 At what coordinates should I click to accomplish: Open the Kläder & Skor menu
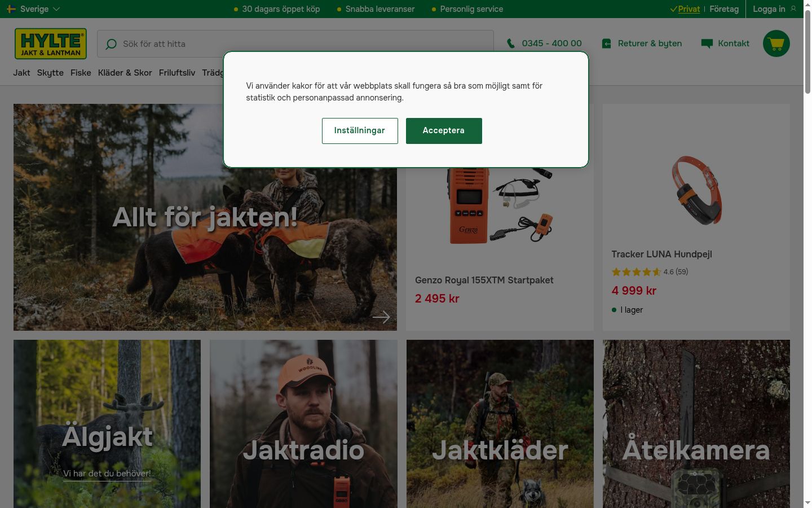pos(125,73)
